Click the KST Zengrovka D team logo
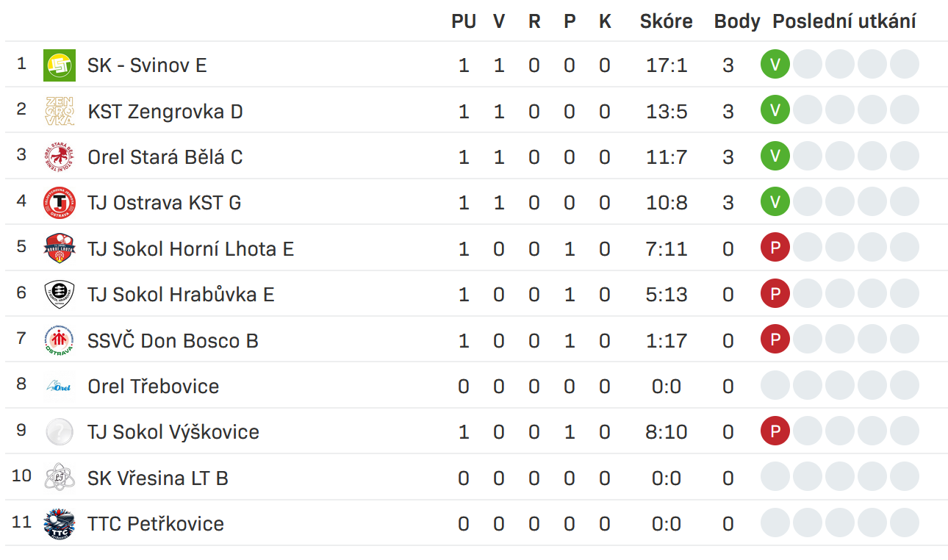The image size is (948, 560). pos(59,111)
